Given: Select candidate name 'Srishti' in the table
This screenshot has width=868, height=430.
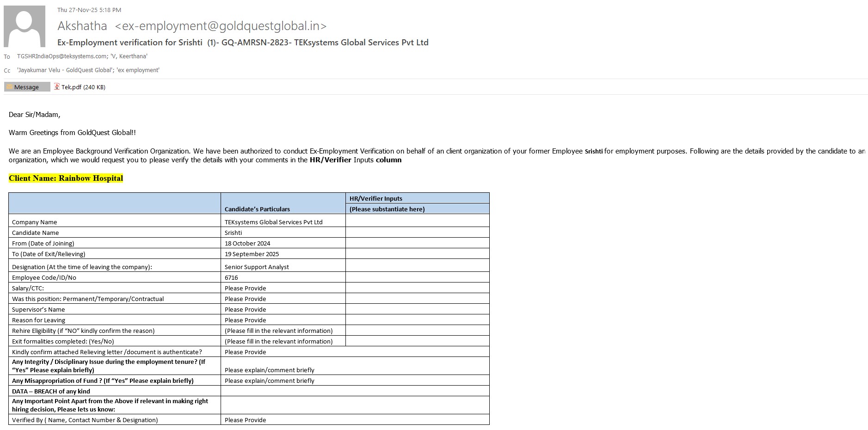Looking at the screenshot, I should pos(234,233).
